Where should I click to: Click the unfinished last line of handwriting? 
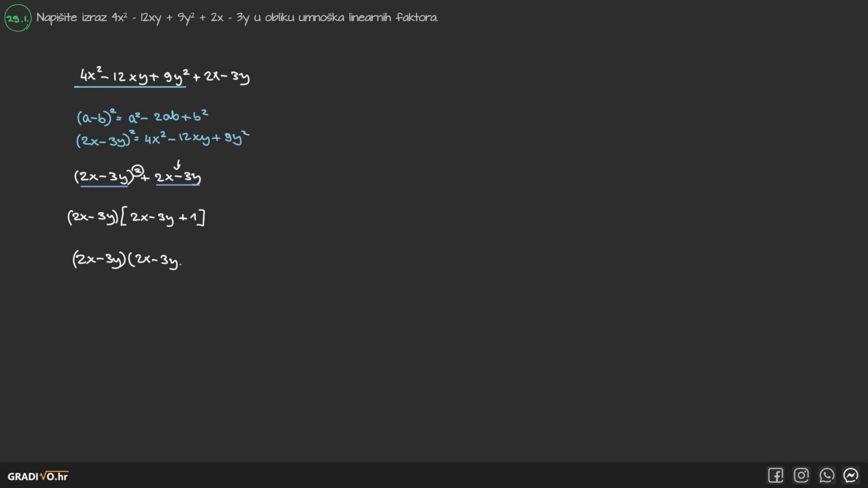[127, 260]
